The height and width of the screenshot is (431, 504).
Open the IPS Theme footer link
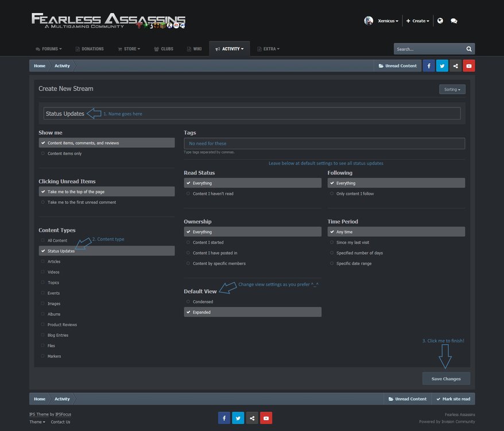pos(39,414)
